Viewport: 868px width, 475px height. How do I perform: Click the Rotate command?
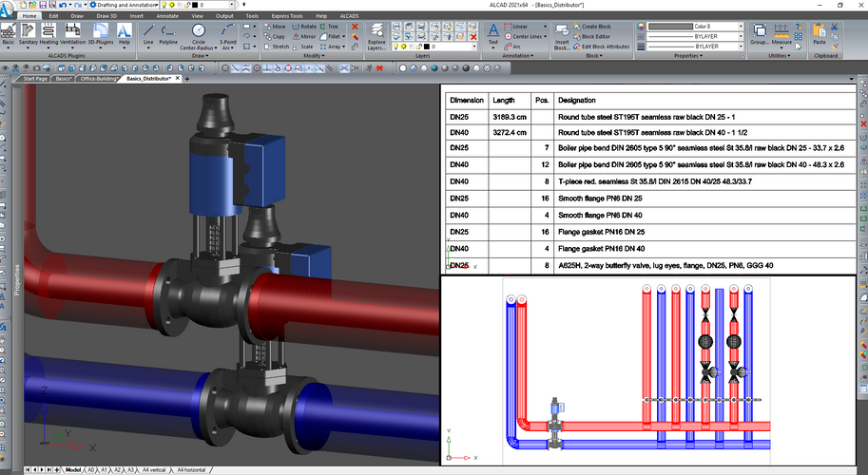click(303, 27)
